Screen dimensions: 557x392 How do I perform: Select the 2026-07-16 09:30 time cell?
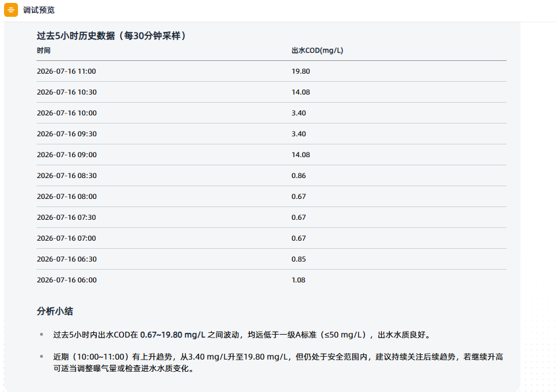tap(67, 134)
